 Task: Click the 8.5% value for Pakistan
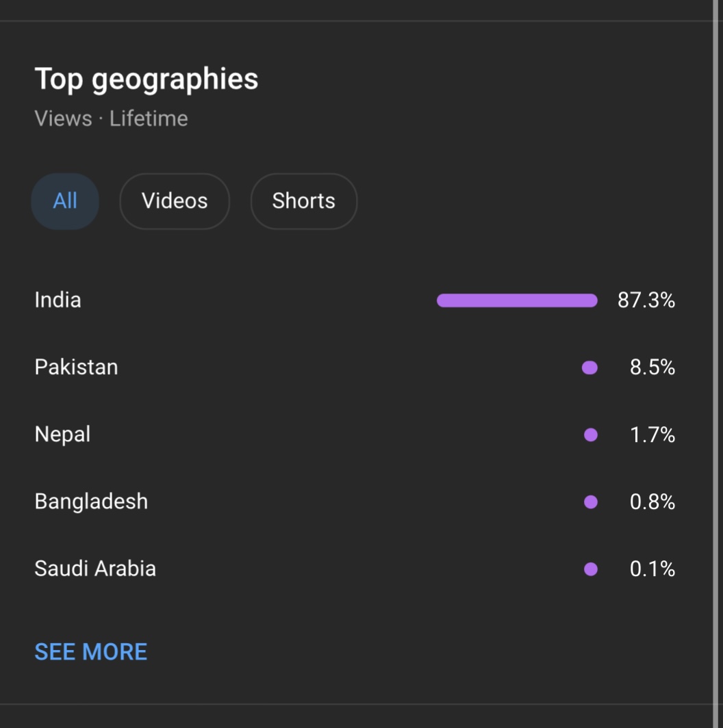click(652, 367)
